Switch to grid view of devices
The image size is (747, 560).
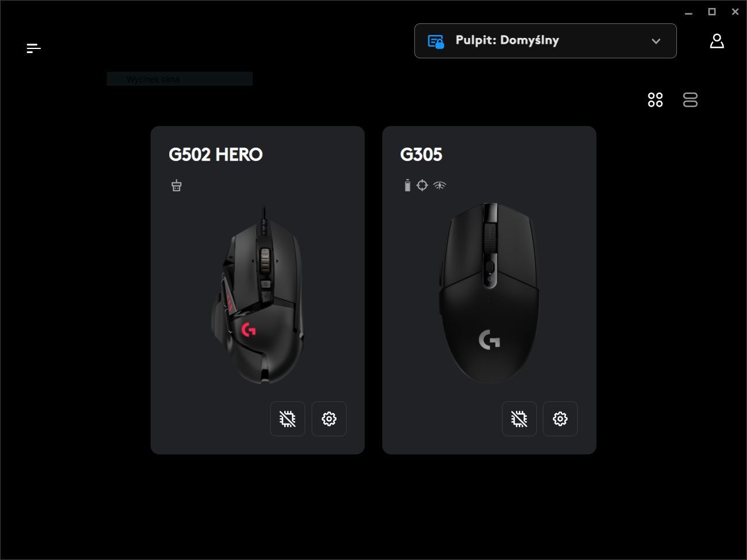point(655,100)
